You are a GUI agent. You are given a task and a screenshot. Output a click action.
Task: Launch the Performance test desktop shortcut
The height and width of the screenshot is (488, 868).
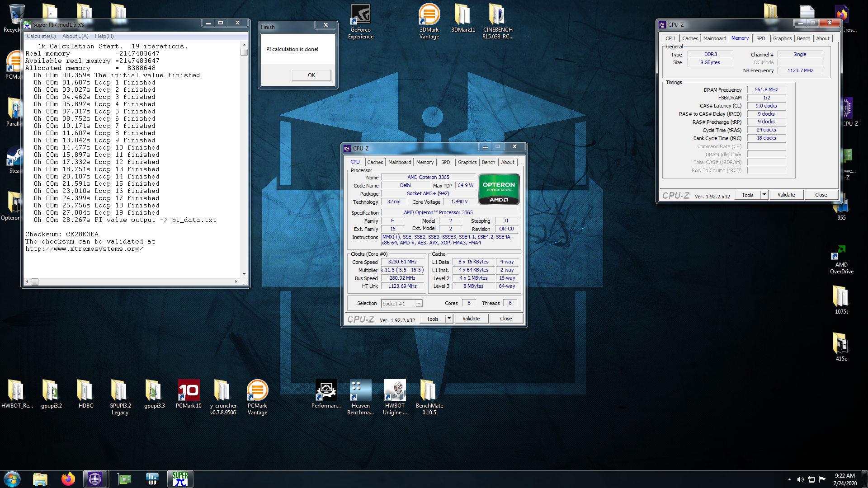pyautogui.click(x=326, y=394)
